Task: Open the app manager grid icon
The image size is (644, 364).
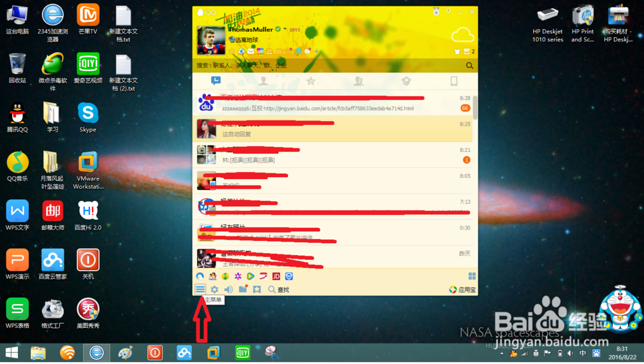Action: [x=472, y=276]
